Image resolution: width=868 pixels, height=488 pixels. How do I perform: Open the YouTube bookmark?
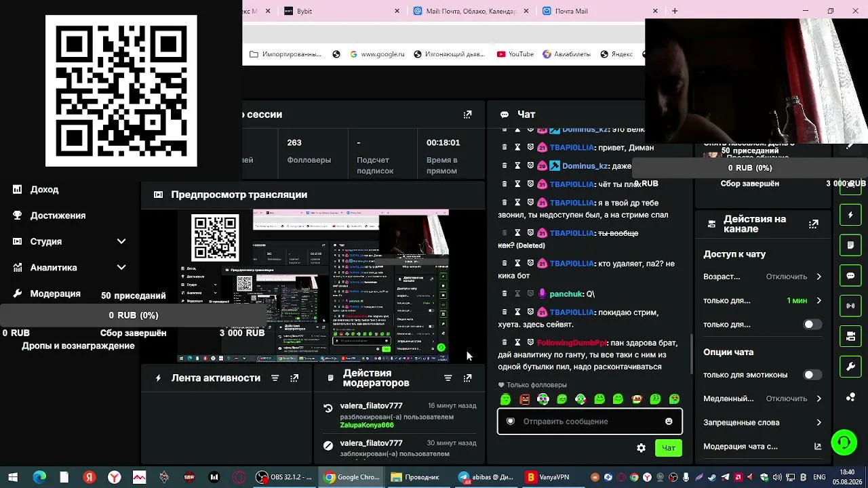tap(515, 54)
